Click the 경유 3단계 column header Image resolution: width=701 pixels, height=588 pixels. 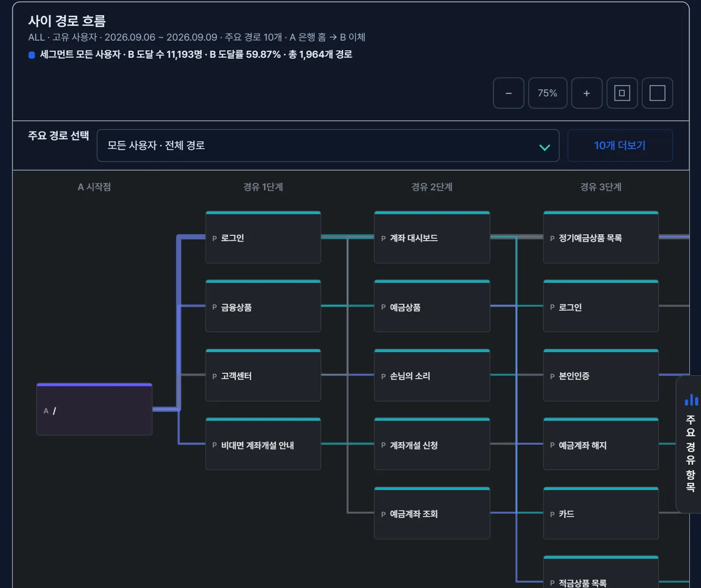coord(601,187)
